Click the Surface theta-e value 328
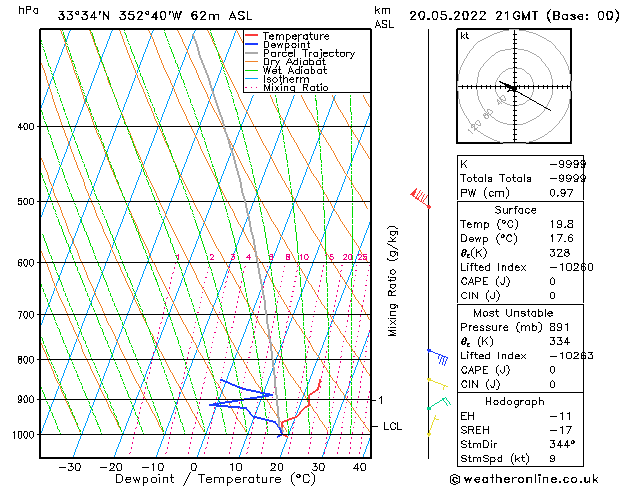Screen dimensions: 629x486 (x=560, y=253)
